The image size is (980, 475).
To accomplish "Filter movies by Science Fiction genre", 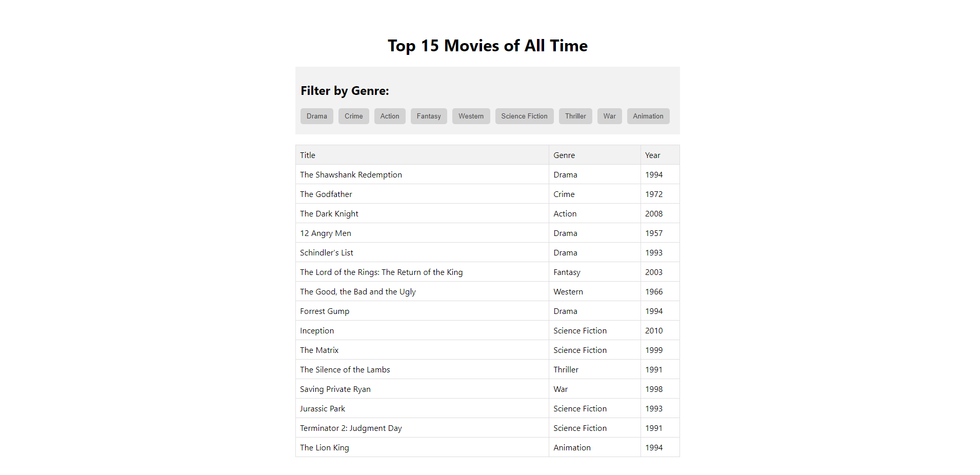I will click(524, 116).
